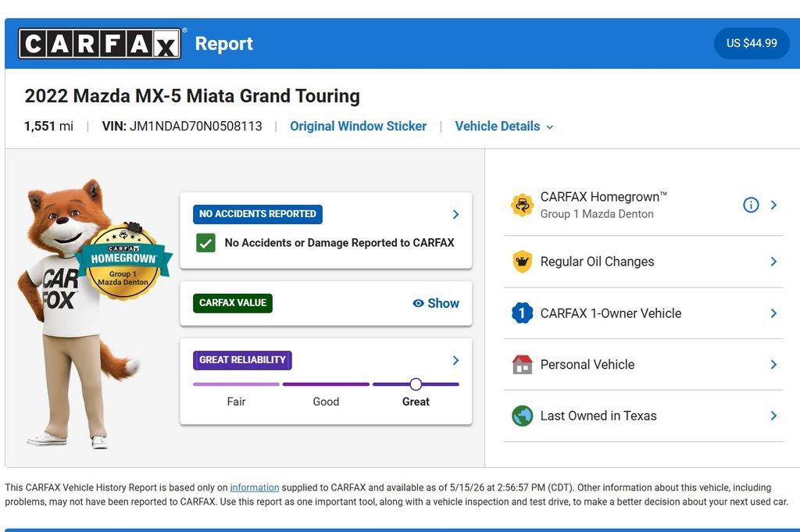Select the Fair reliability label
This screenshot has height=532, width=800.
coord(236,402)
